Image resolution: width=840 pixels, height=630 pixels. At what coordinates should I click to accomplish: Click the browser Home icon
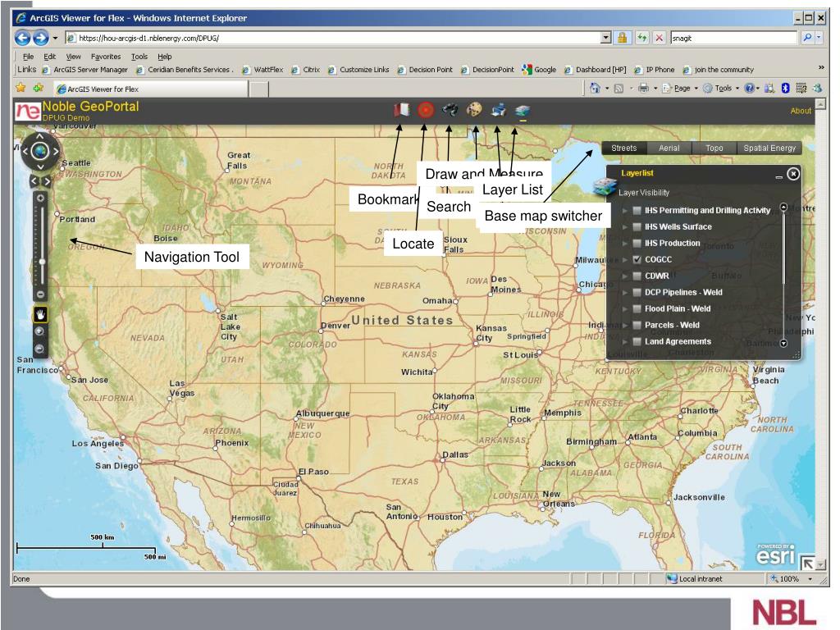(x=595, y=88)
